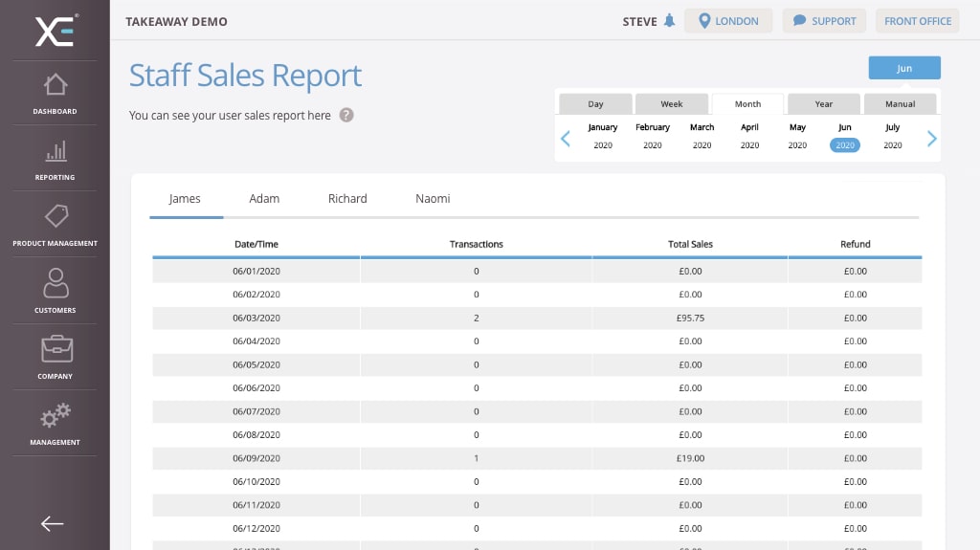Screen dimensions: 980x550
Task: Click the Support button
Action: click(824, 21)
